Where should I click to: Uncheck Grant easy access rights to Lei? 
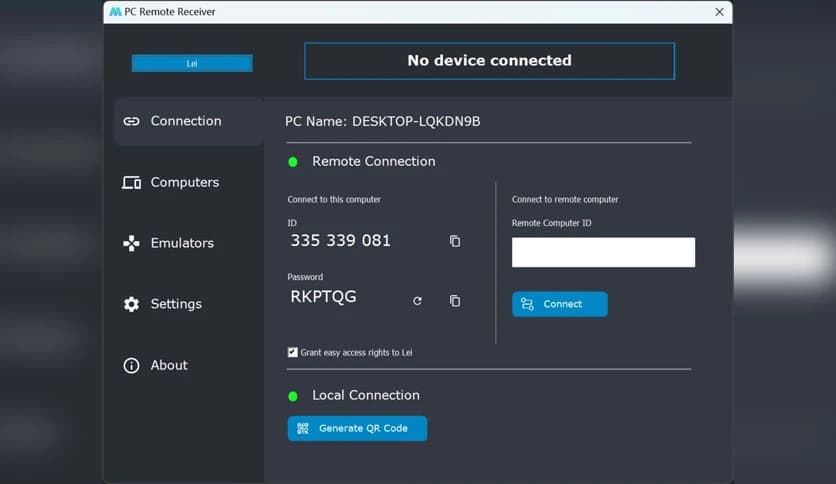(293, 352)
